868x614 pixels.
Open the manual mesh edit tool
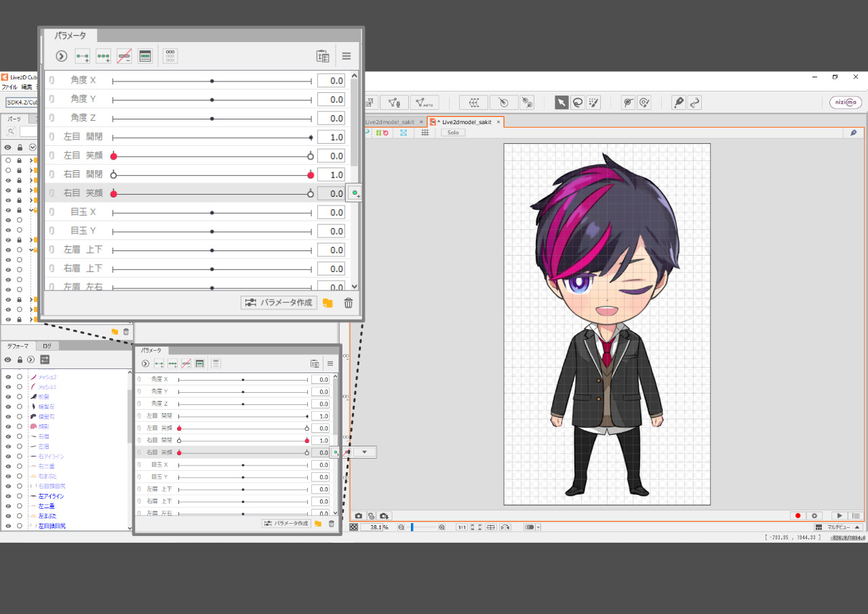tap(394, 102)
